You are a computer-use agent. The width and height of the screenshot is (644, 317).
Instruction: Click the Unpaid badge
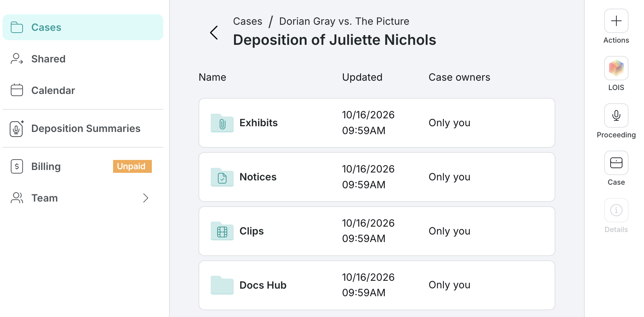pos(132,166)
